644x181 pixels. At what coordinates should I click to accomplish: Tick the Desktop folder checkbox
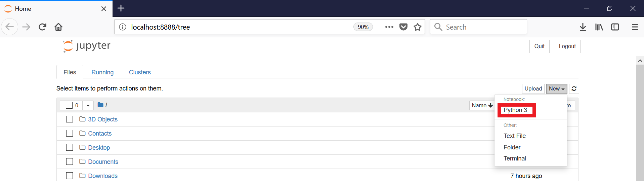pyautogui.click(x=70, y=147)
